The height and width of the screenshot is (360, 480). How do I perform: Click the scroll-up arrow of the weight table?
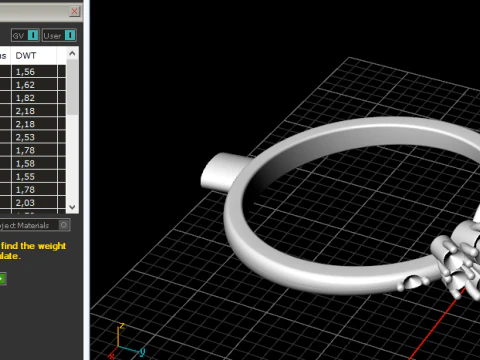72,53
